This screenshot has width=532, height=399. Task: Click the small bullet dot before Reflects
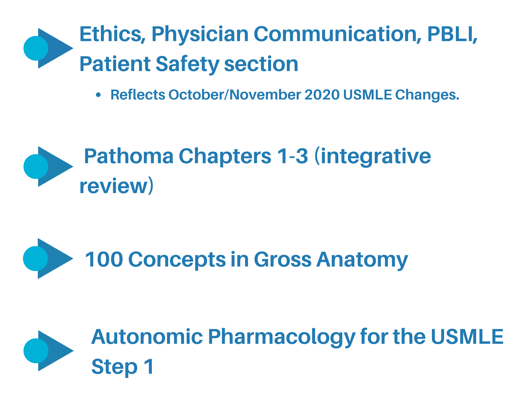[x=98, y=95]
